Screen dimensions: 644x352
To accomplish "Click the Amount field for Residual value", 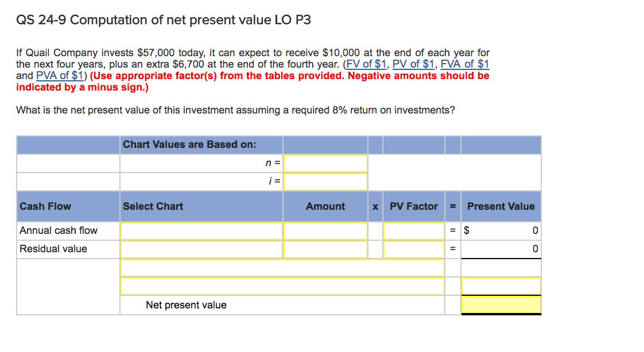I will click(325, 249).
